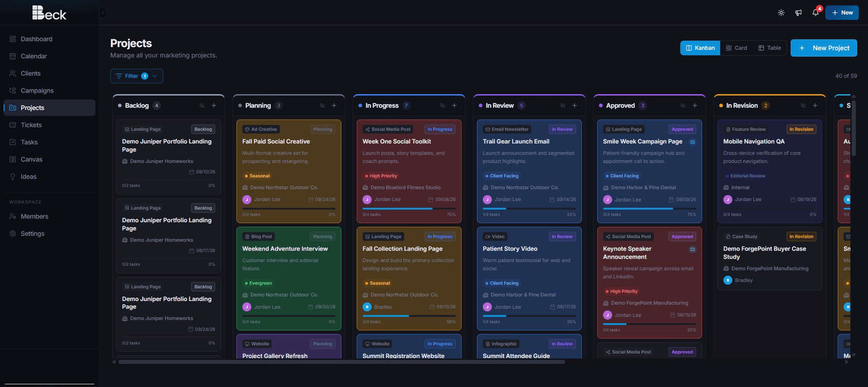This screenshot has height=387, width=868.
Task: Open notifications bell with badge
Action: point(816,13)
